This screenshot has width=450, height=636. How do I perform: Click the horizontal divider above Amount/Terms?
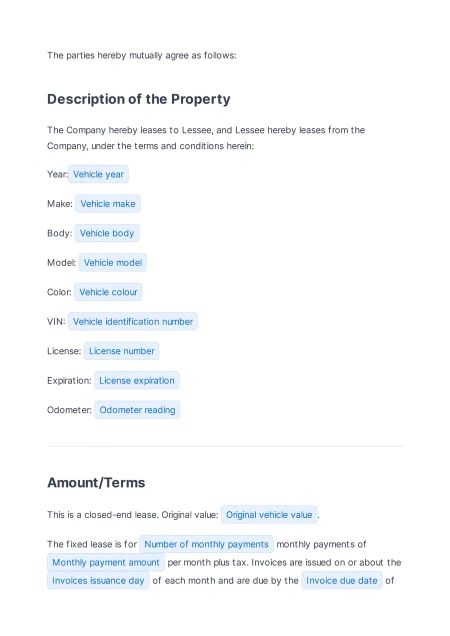coord(225,446)
